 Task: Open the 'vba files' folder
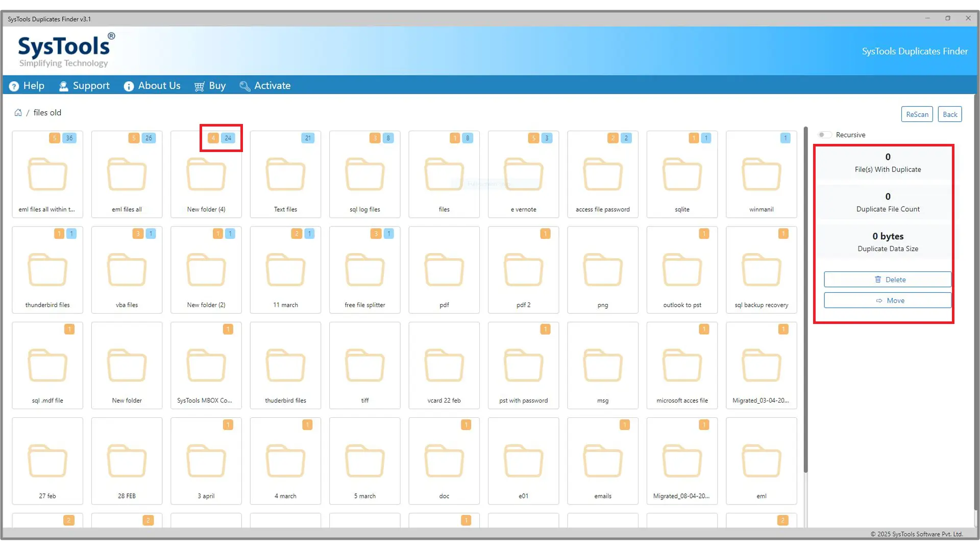[x=127, y=270]
